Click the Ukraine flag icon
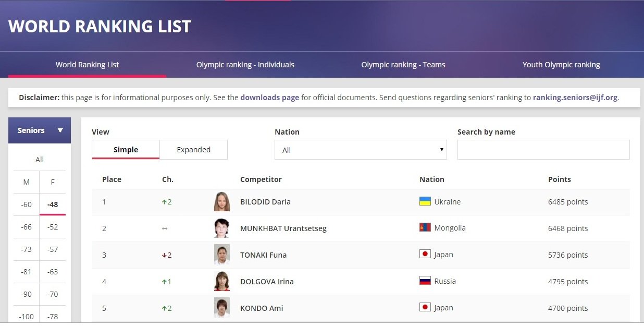 coord(425,201)
